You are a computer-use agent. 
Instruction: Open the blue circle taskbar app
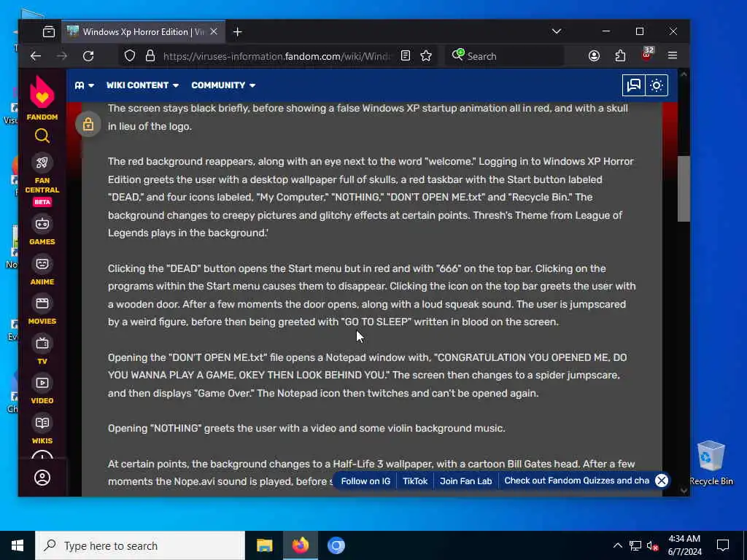point(336,545)
